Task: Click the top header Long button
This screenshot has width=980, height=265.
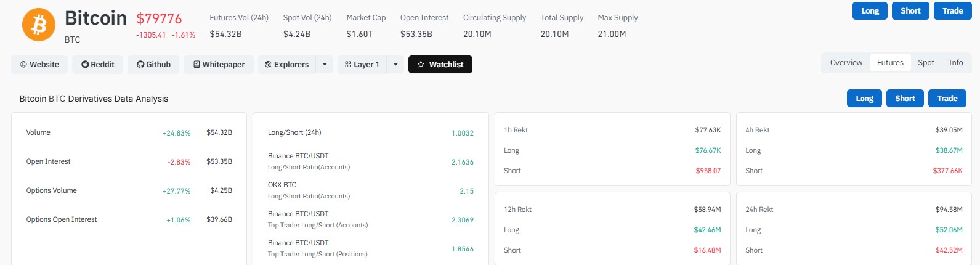Action: click(x=870, y=11)
